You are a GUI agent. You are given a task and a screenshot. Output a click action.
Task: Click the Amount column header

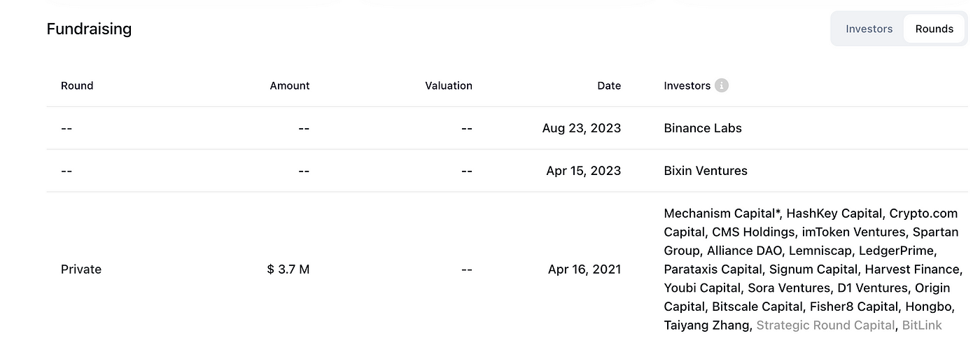(290, 85)
